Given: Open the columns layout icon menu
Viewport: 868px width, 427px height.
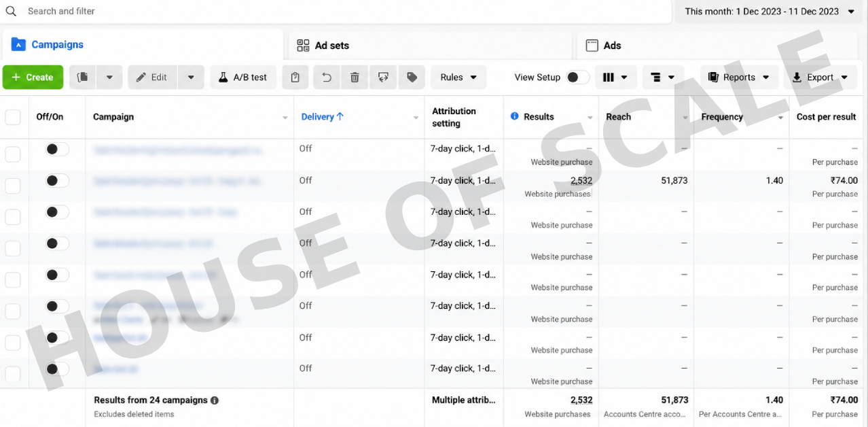Looking at the screenshot, I should click(615, 78).
